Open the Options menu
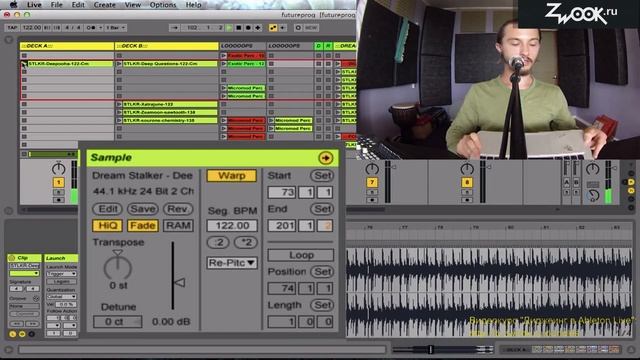Viewport: 640px width, 360px height. pos(163,5)
